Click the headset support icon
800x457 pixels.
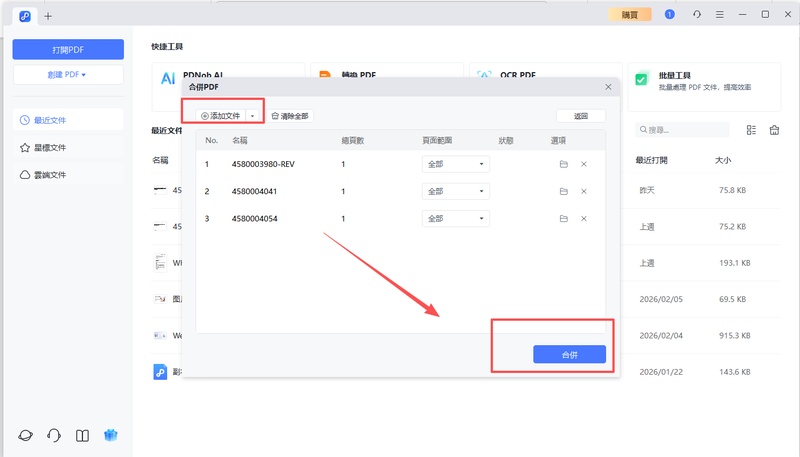(54, 435)
